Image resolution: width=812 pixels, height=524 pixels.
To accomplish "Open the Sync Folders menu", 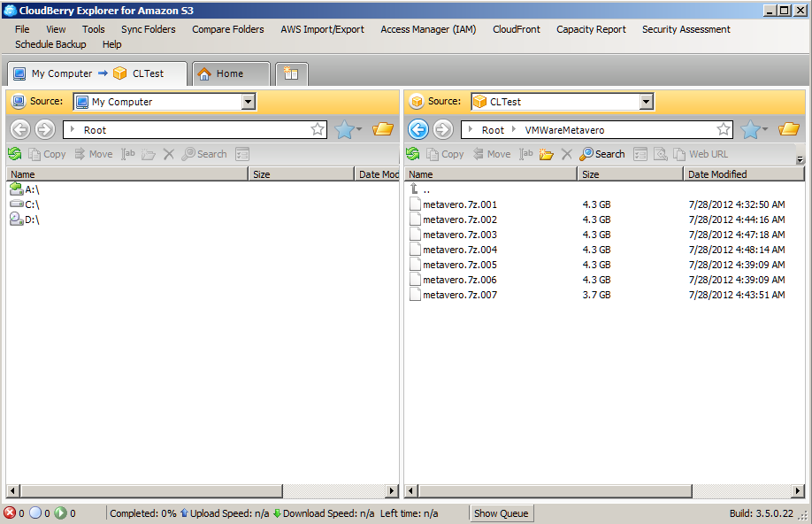I will tap(148, 29).
